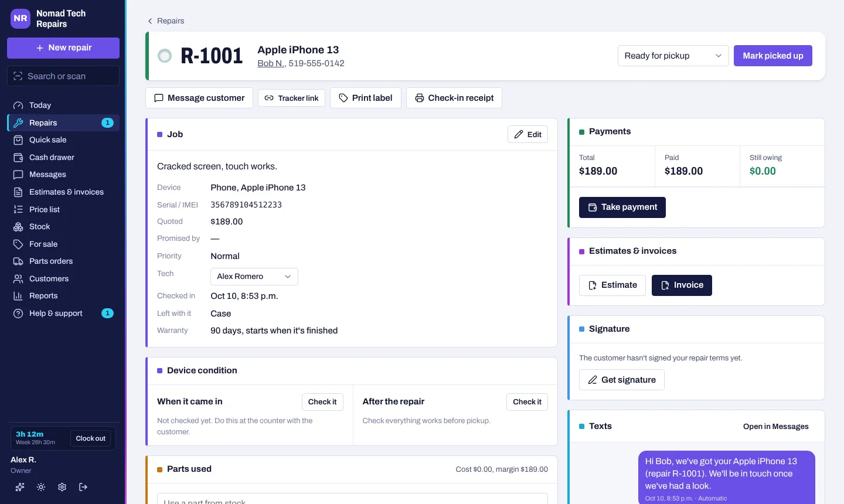Click Get signature
The image size is (844, 504).
pos(622,380)
